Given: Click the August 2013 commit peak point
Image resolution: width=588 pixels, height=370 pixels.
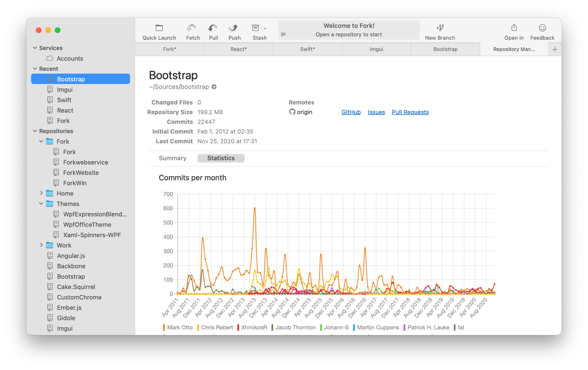Looking at the screenshot, I should coord(255,208).
